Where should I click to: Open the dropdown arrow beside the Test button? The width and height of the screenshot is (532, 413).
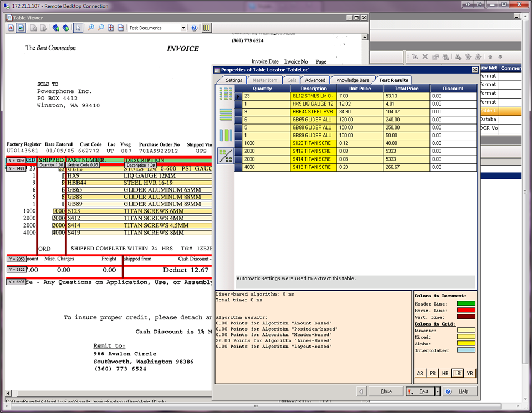(438, 391)
